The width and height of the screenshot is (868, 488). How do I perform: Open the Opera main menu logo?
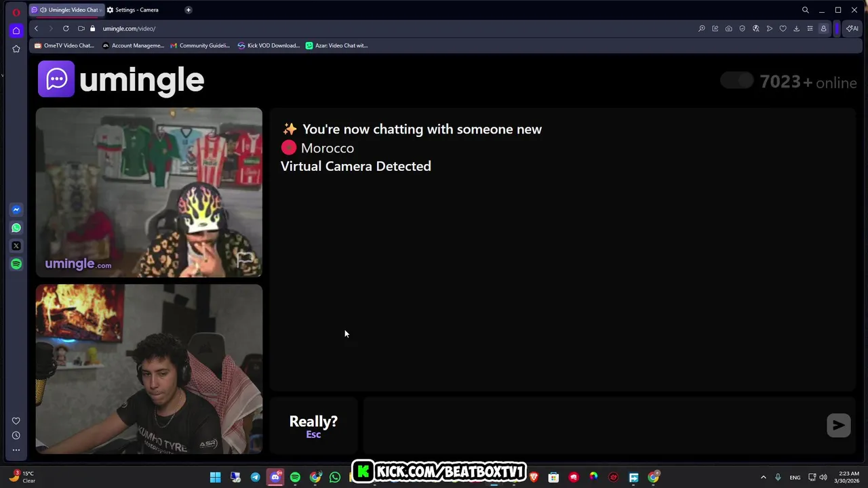tap(16, 12)
